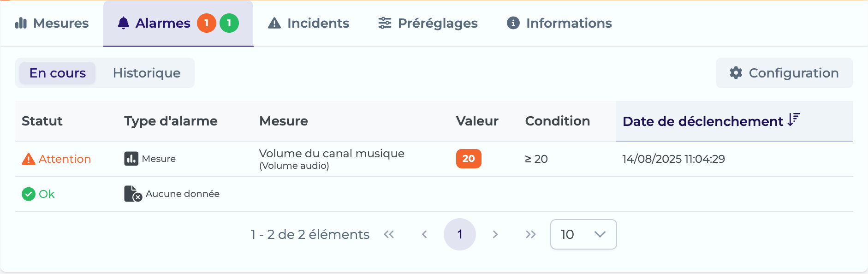Open the Préréglages tab

[x=428, y=23]
